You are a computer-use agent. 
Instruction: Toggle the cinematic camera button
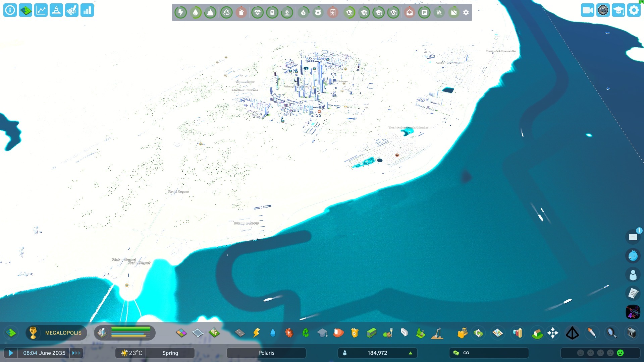(x=587, y=10)
